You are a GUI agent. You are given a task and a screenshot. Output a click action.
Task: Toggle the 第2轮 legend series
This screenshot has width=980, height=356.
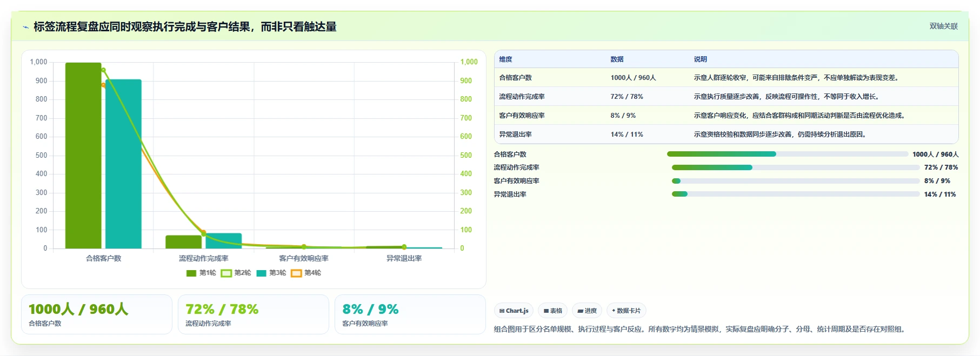click(x=236, y=273)
